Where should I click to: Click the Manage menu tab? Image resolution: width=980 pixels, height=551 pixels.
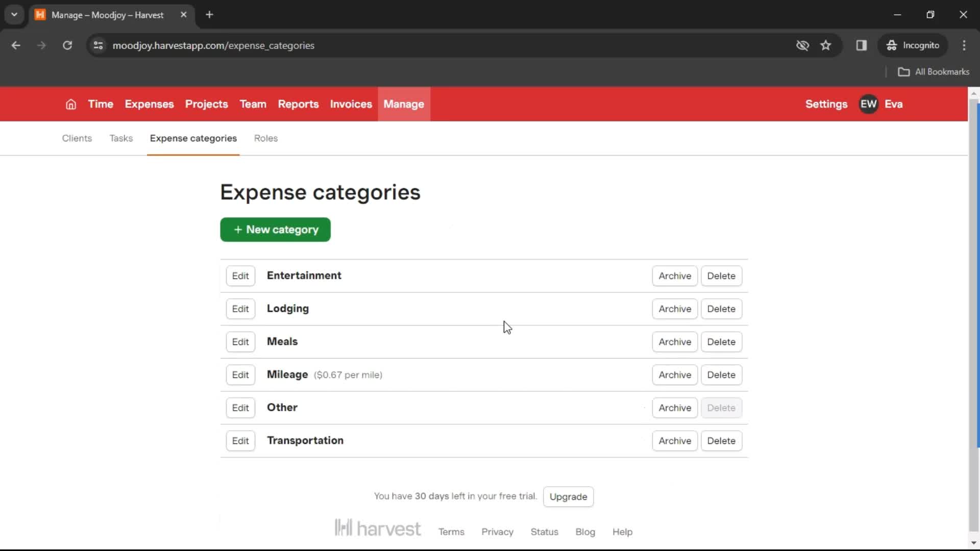[404, 104]
